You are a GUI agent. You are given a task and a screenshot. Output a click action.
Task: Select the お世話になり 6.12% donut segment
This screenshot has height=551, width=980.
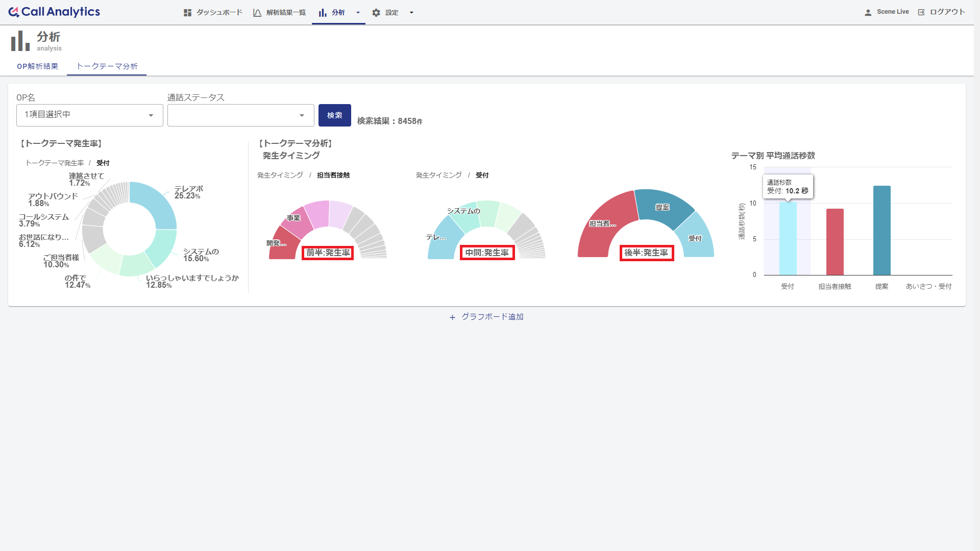point(93,217)
